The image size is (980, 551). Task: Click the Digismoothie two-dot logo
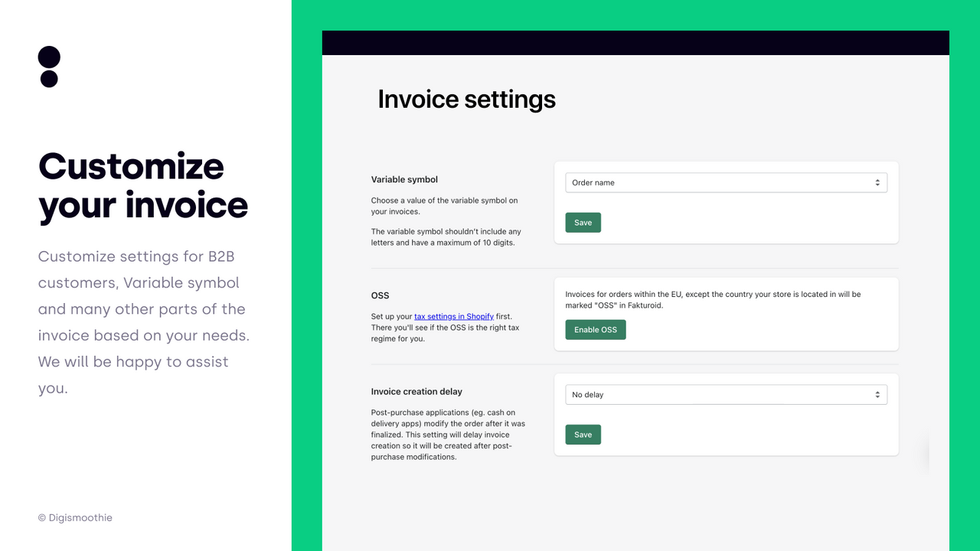point(49,67)
